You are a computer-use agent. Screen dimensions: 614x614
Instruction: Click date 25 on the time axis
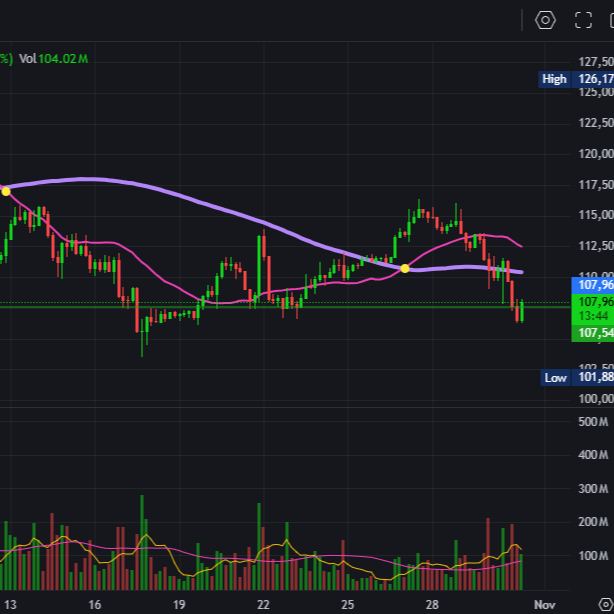click(348, 605)
